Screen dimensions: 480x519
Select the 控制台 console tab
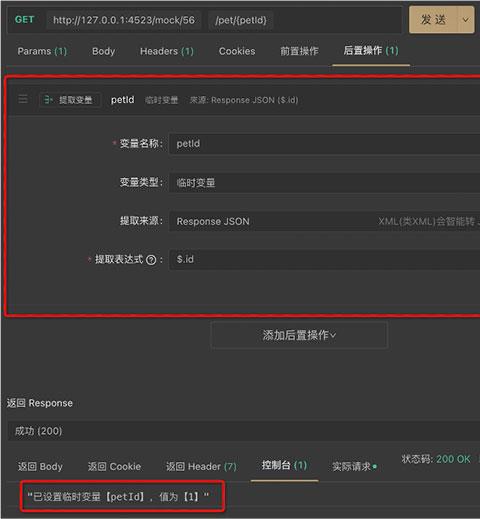pyautogui.click(x=284, y=465)
